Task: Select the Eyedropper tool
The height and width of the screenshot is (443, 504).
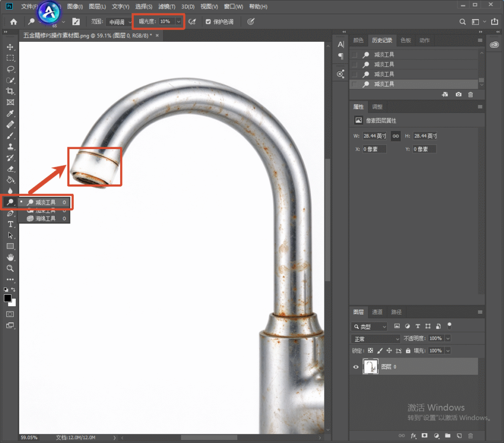Action: [x=10, y=114]
